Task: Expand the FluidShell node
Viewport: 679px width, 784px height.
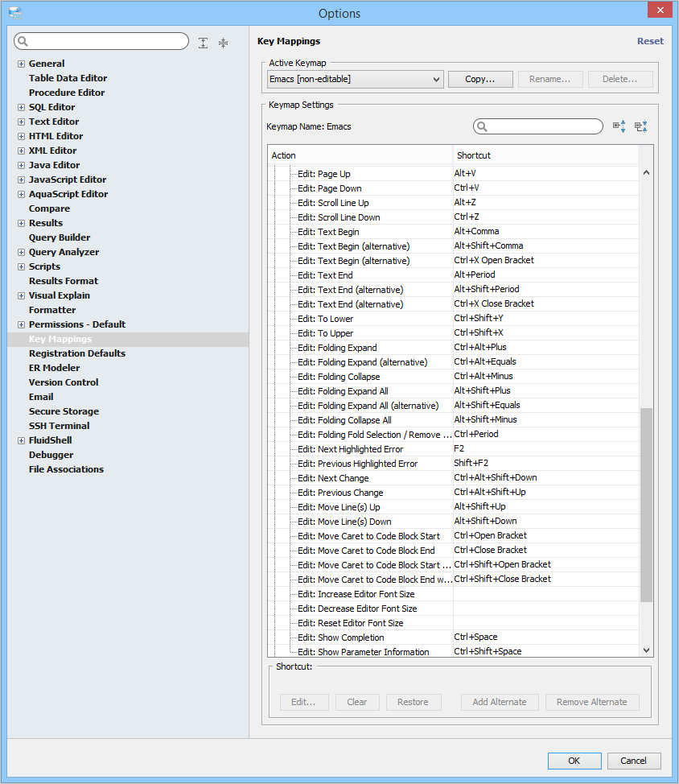Action: pos(21,441)
